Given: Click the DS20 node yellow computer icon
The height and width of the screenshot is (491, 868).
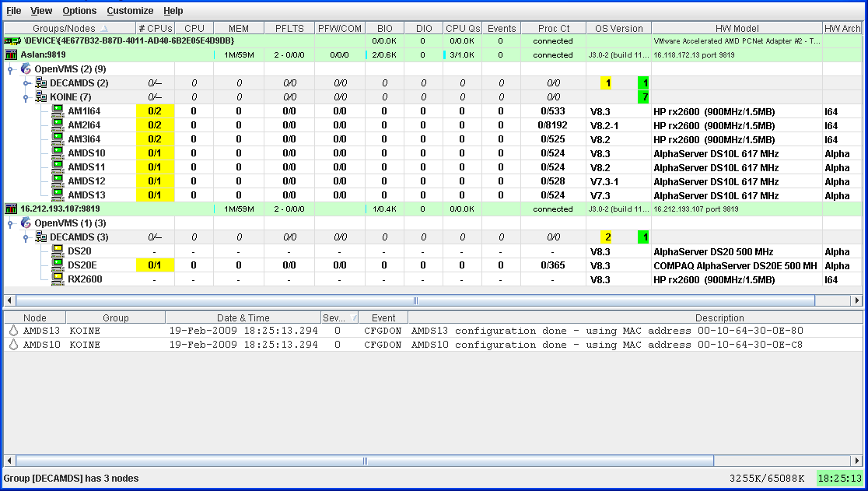Looking at the screenshot, I should [58, 251].
